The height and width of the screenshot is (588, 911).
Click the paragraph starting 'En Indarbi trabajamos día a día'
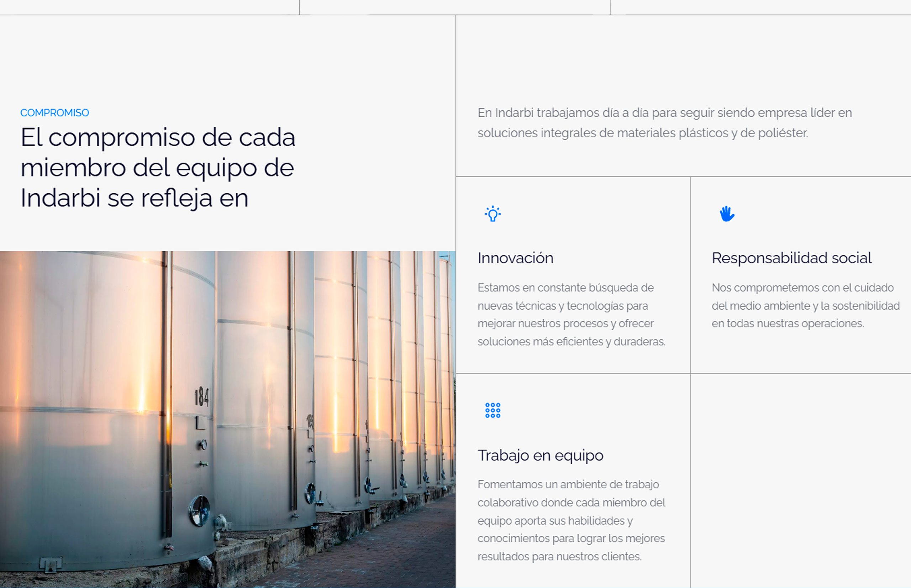(664, 123)
